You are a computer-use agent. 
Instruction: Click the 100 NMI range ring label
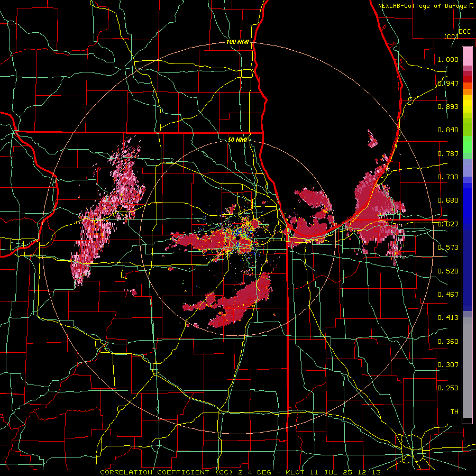click(x=237, y=42)
